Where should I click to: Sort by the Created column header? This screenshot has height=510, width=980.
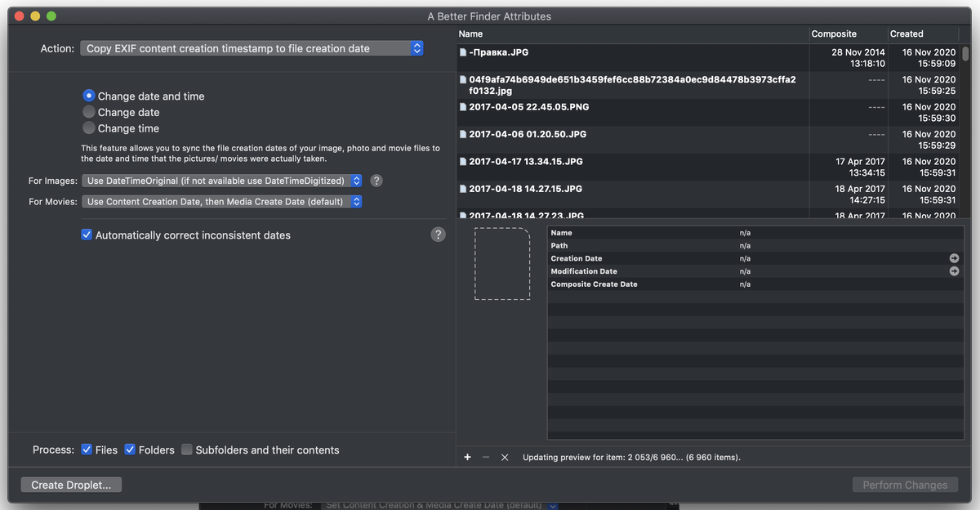click(924, 34)
